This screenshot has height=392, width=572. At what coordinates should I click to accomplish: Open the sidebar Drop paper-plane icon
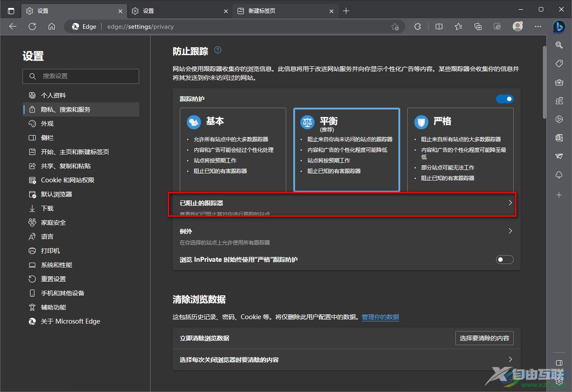point(559,156)
